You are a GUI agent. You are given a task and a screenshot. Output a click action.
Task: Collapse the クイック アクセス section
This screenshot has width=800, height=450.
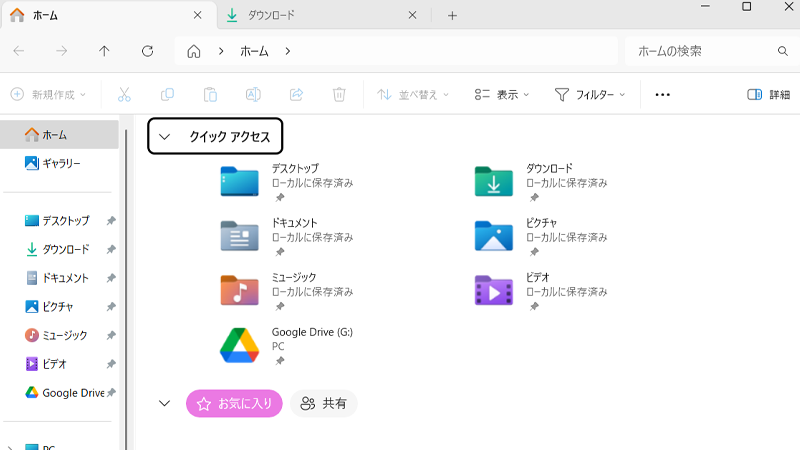click(x=164, y=137)
